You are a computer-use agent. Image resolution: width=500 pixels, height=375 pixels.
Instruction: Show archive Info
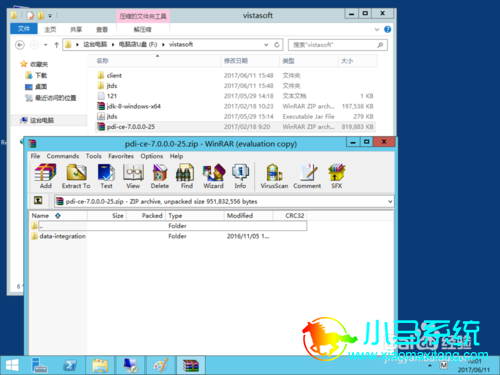(x=240, y=176)
